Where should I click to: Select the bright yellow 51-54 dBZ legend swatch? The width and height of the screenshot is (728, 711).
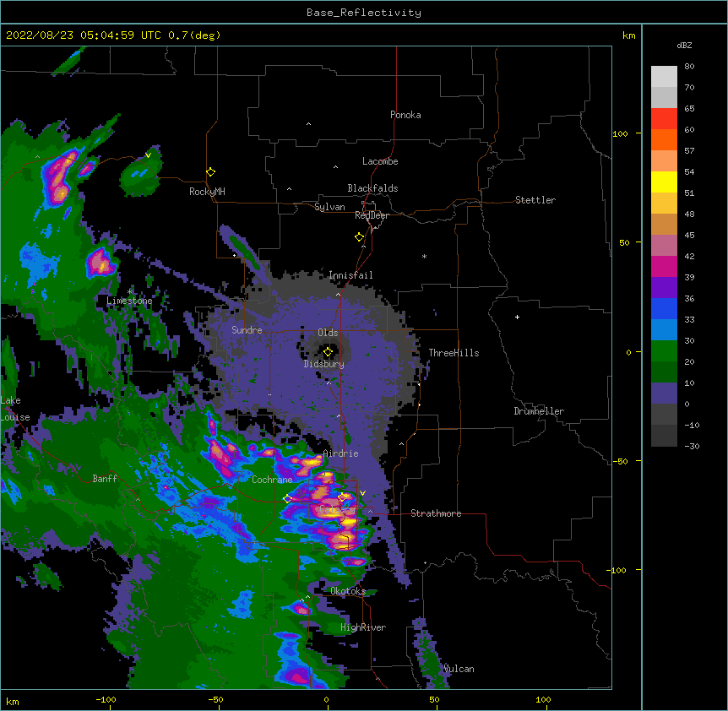click(x=664, y=182)
